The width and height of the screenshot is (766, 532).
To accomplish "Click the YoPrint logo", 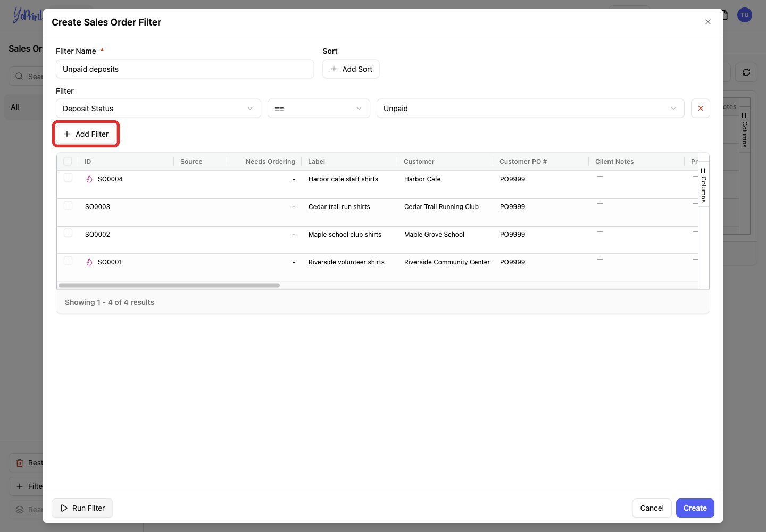I will coord(28,15).
